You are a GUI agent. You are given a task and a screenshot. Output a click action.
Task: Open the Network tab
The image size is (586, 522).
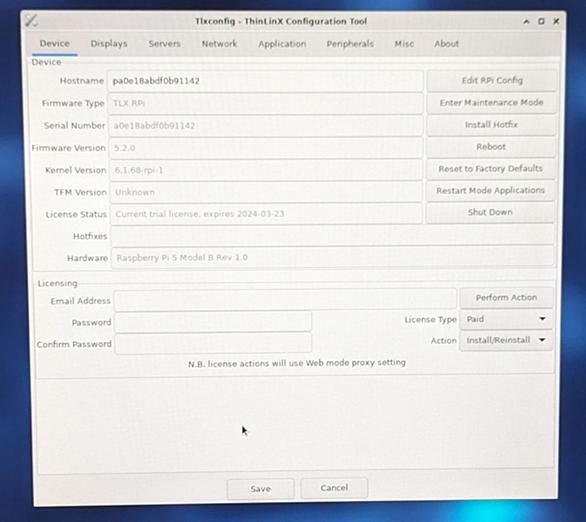[x=219, y=44]
